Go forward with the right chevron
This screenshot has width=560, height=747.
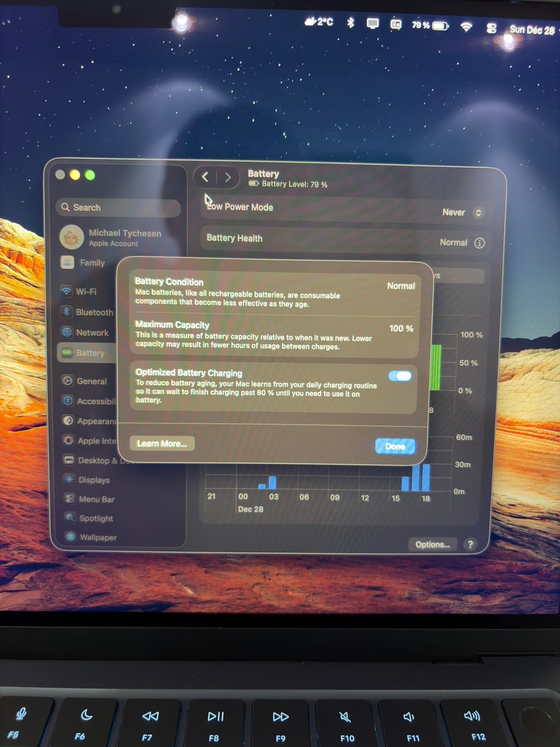point(228,177)
